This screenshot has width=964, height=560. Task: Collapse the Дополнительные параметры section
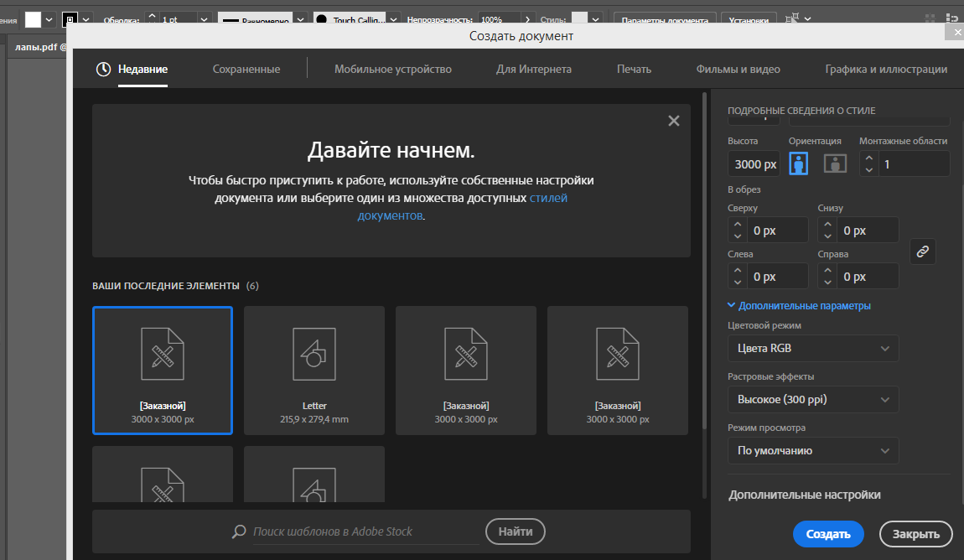pos(799,305)
